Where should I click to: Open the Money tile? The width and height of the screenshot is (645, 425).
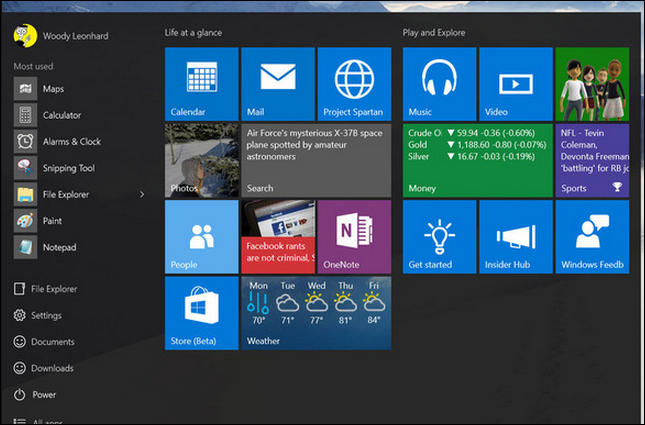click(x=478, y=160)
